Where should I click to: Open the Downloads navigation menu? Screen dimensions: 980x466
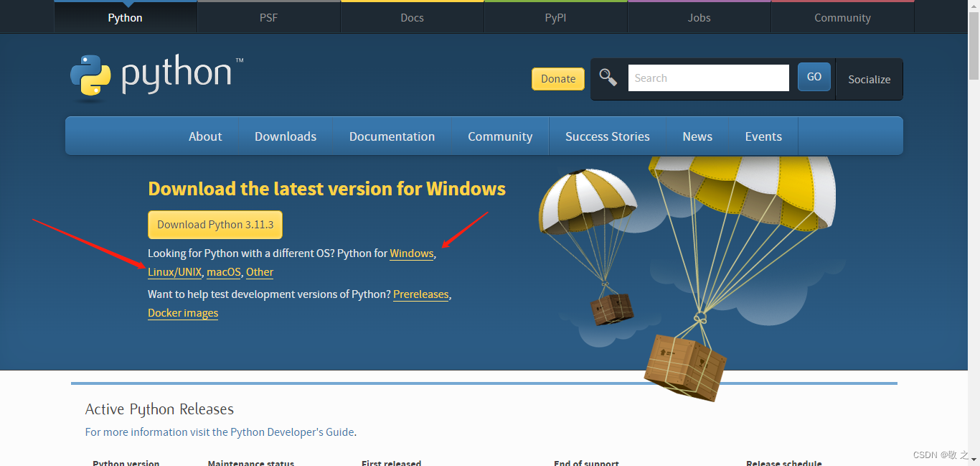(x=286, y=136)
